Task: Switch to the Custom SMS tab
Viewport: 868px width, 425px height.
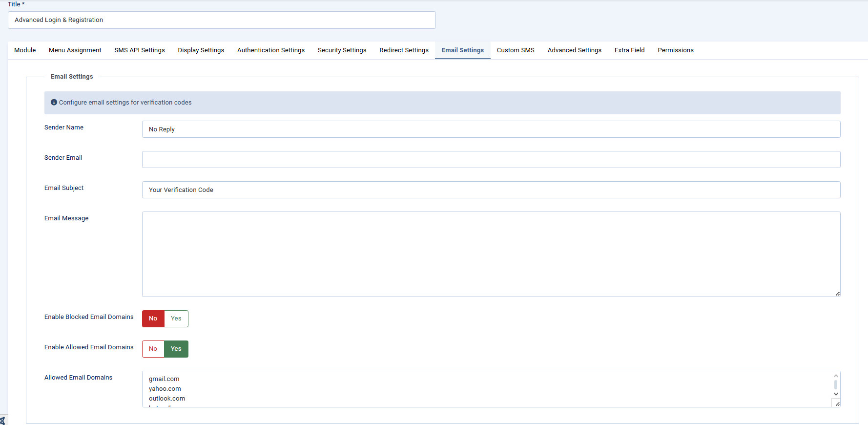Action: pos(516,50)
